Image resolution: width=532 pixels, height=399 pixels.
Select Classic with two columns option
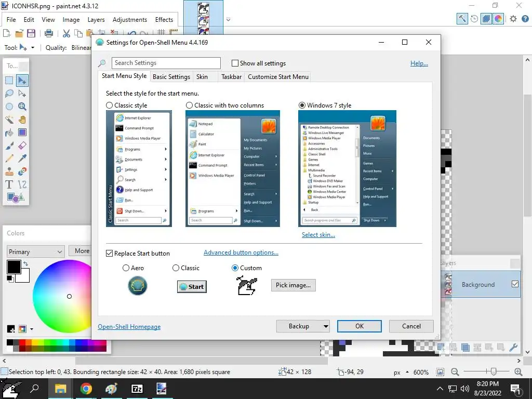pyautogui.click(x=189, y=105)
